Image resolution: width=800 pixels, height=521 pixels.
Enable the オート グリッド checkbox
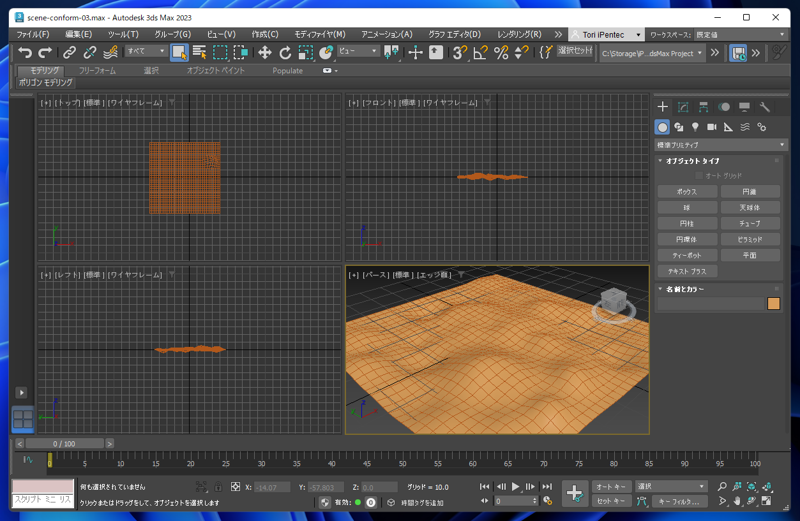tap(699, 176)
